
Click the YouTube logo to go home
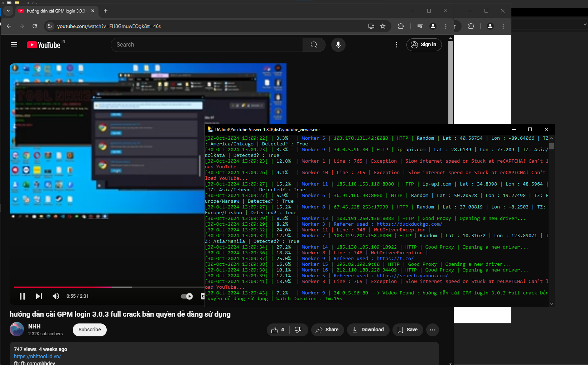point(44,45)
